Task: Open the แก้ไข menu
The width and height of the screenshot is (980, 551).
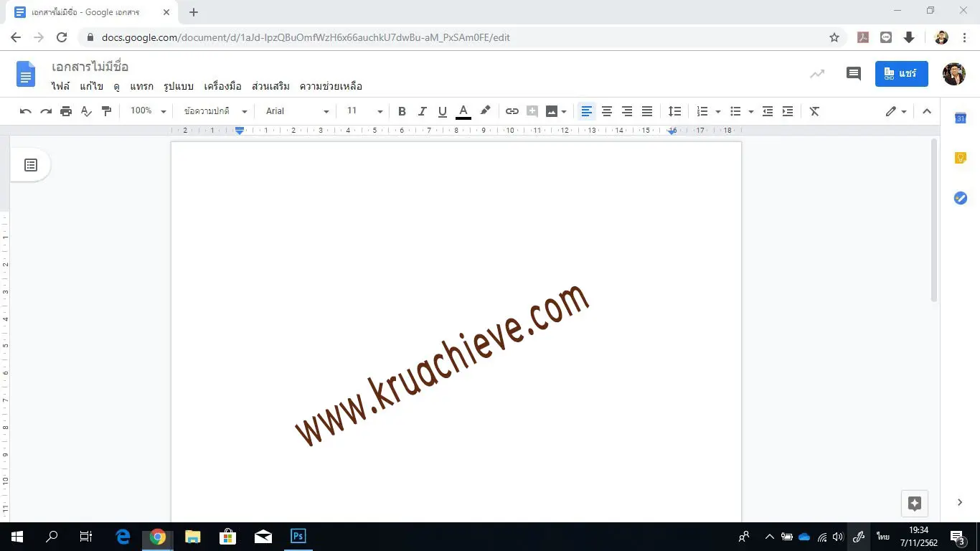Action: coord(91,87)
